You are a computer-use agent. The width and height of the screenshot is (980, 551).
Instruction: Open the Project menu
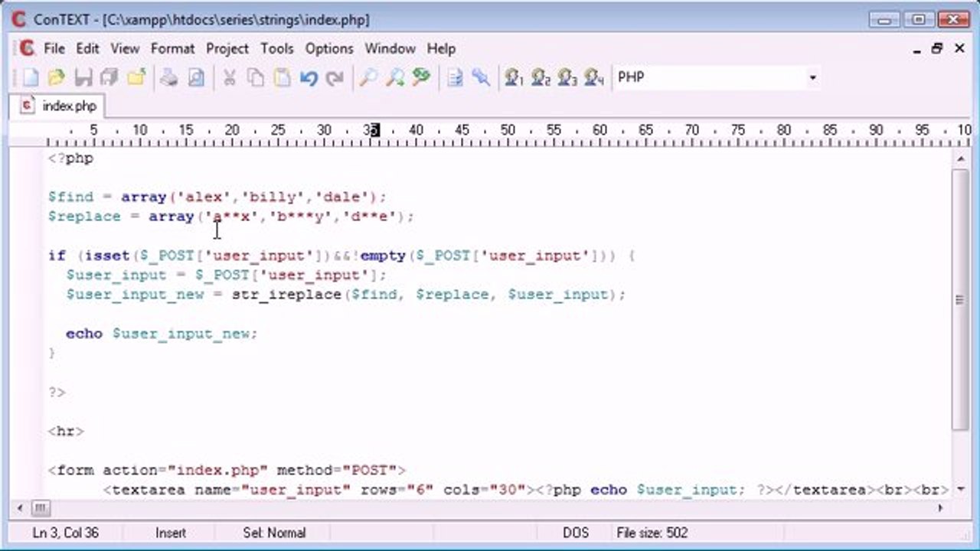click(x=227, y=48)
